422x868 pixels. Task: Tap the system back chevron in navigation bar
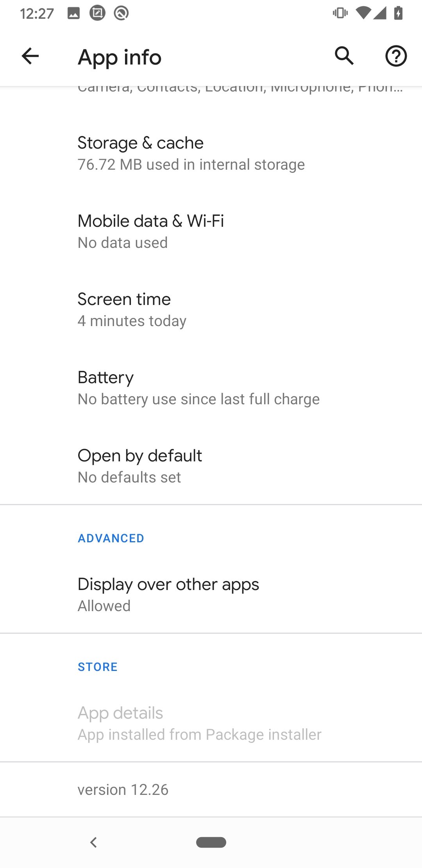(93, 842)
